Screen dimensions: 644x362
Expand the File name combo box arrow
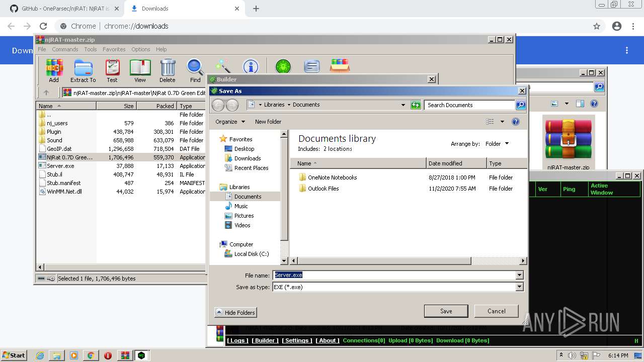[519, 275]
